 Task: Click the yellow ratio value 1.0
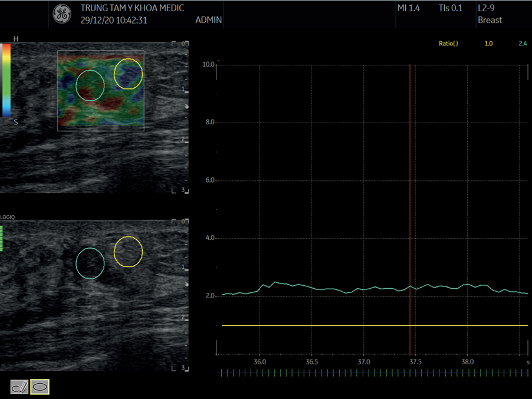(x=488, y=44)
